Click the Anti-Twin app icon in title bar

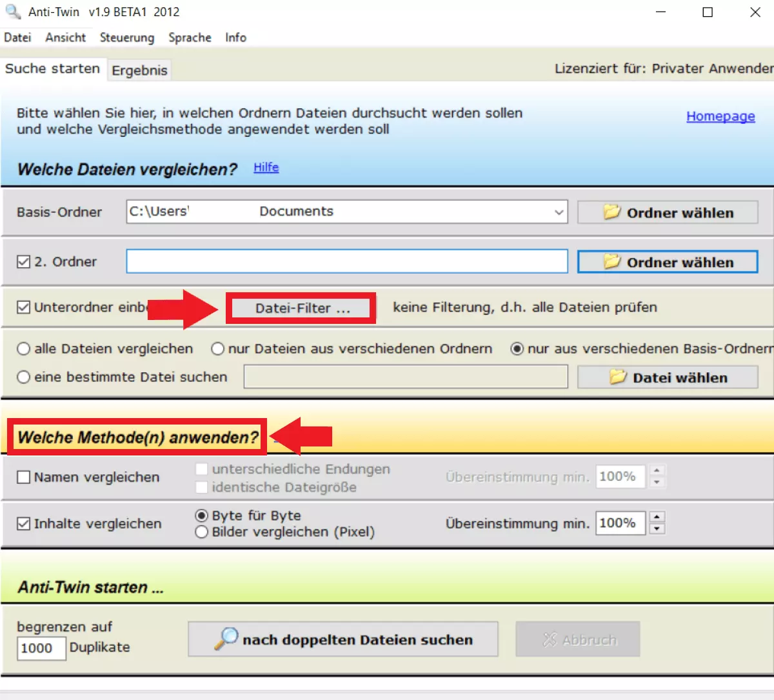tap(13, 12)
